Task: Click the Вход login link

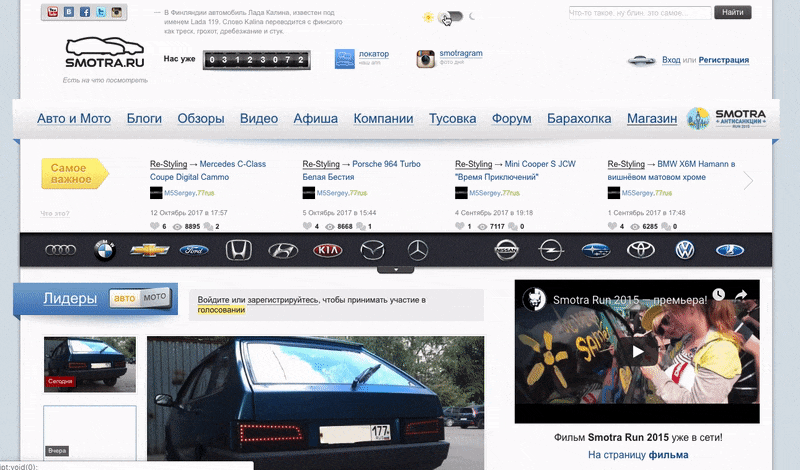Action: coord(671,60)
